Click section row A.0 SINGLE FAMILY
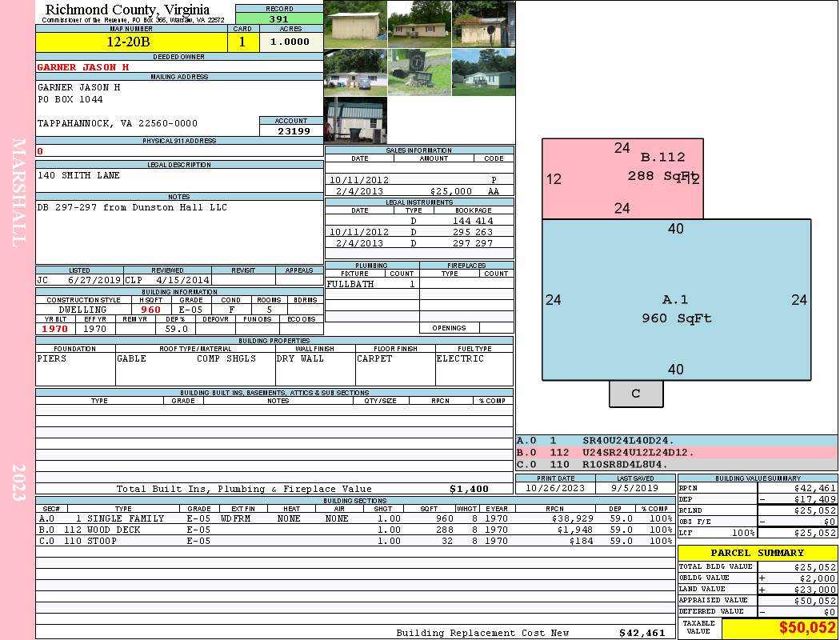Viewport: 840px width, 640px height. [356, 518]
